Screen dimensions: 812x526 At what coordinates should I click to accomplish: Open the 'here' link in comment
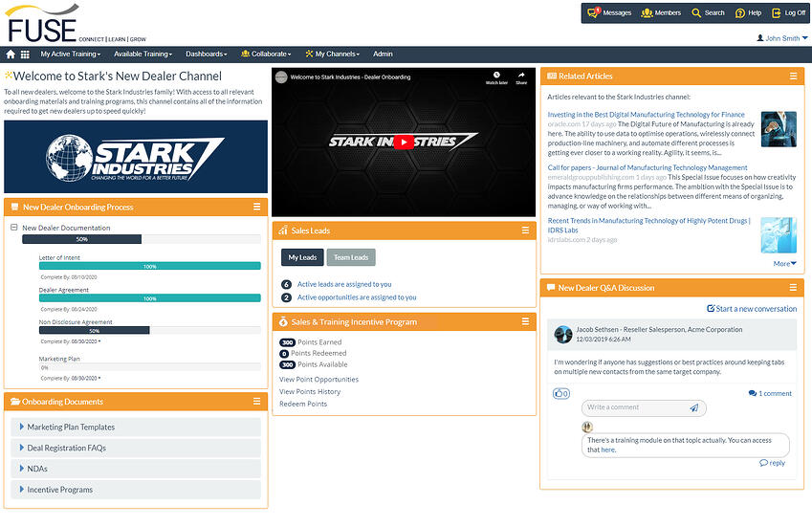pos(608,449)
